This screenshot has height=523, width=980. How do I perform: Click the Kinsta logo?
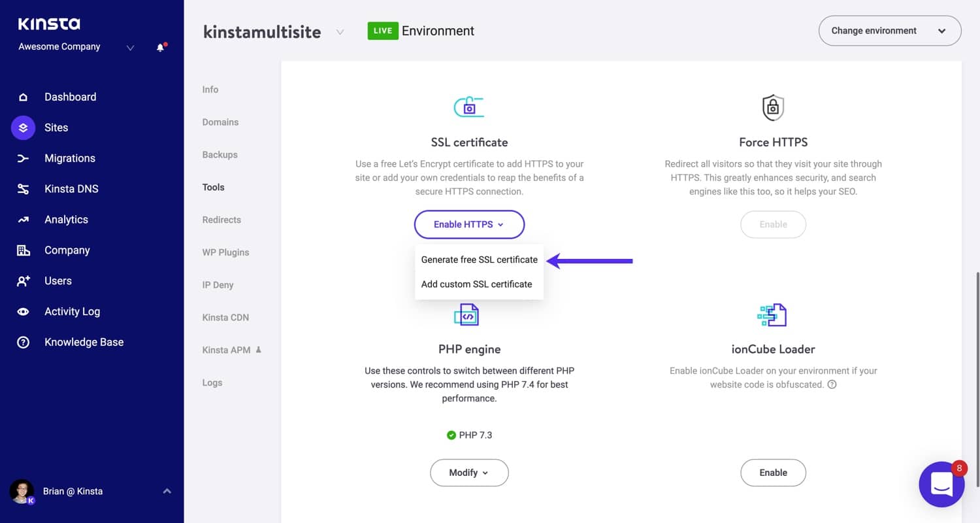[49, 24]
